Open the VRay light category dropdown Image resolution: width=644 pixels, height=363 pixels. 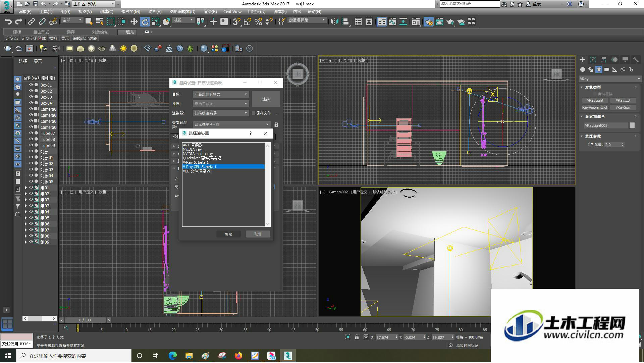(x=610, y=79)
